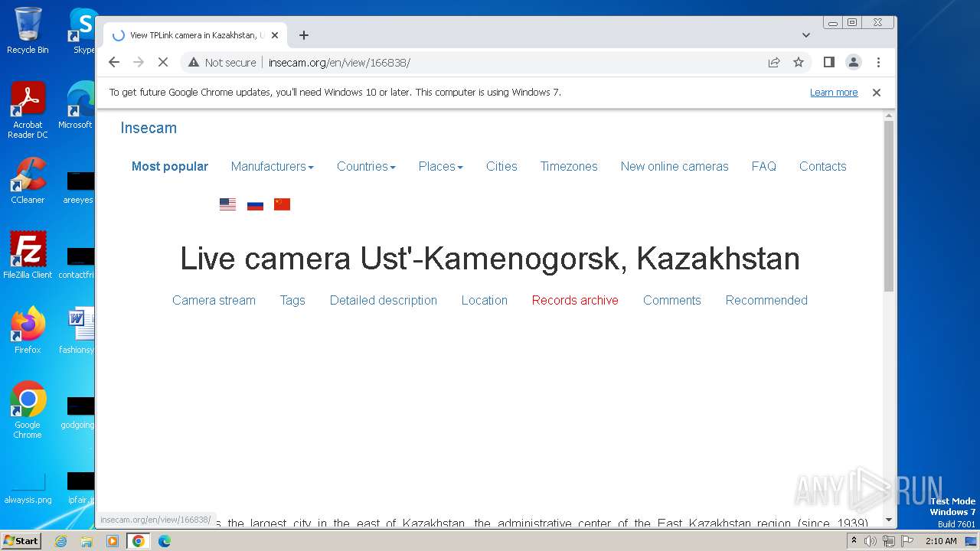This screenshot has width=980, height=551.
Task: Click the scrollbar down arrow
Action: click(889, 520)
